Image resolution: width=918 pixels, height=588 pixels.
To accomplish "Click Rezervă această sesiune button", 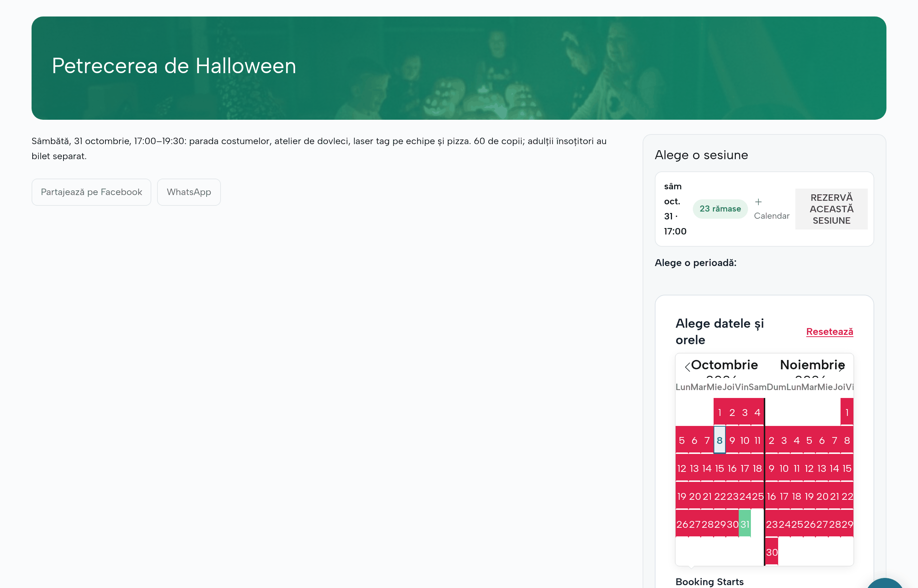I will (831, 209).
